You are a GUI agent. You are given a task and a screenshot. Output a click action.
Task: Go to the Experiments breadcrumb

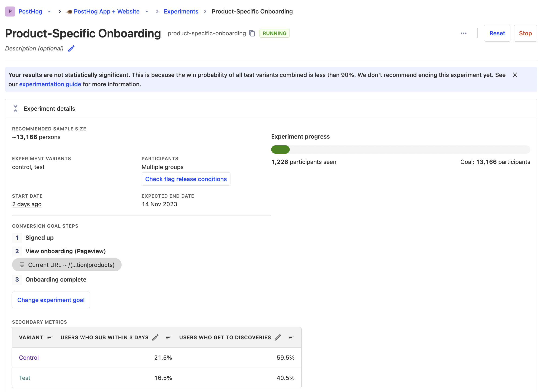click(181, 11)
